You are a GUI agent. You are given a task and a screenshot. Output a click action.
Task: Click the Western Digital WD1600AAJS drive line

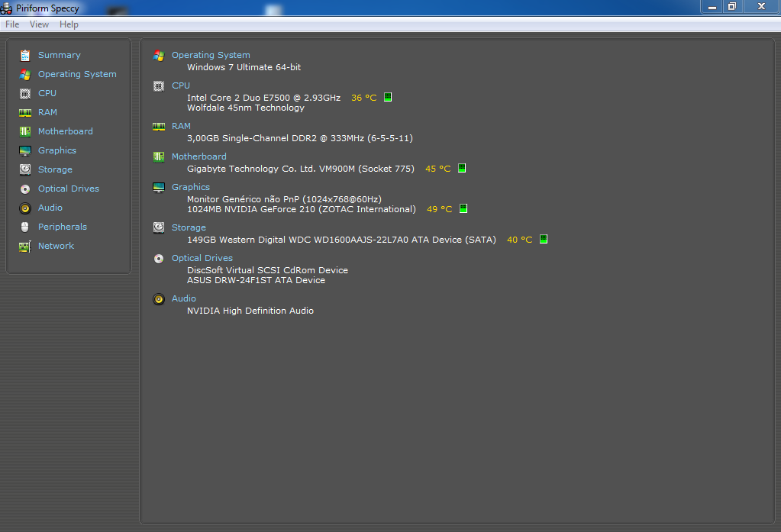pos(342,240)
